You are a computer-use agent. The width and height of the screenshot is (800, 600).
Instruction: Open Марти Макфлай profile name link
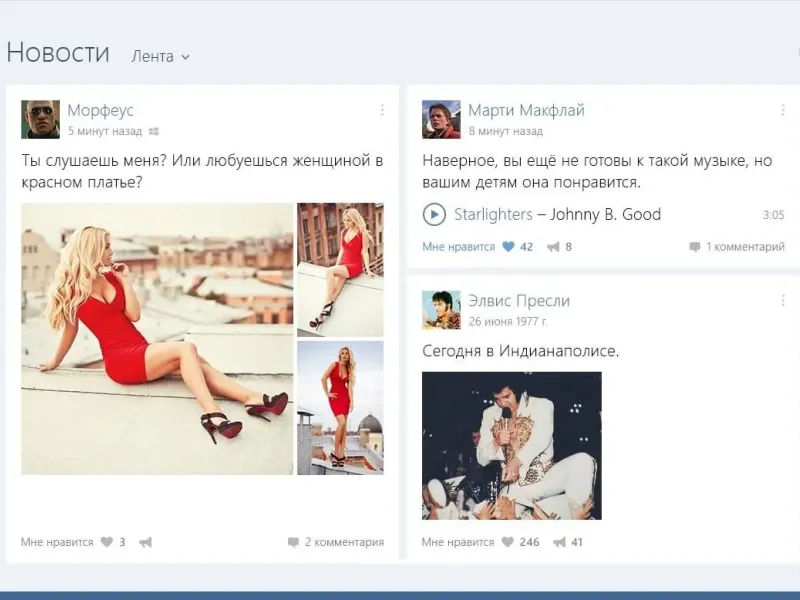pos(527,110)
